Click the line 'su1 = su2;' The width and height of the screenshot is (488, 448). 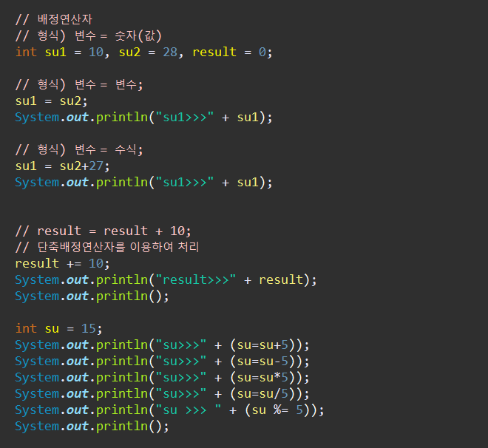click(52, 101)
